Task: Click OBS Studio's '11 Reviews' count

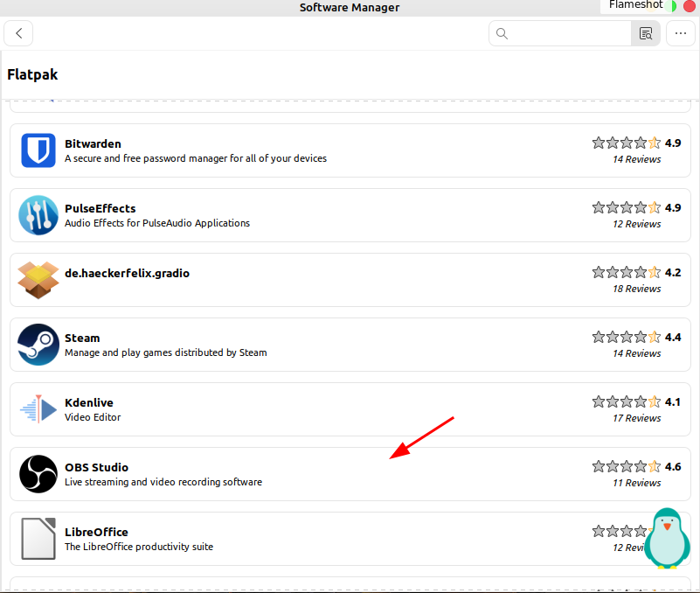Action: click(x=636, y=484)
